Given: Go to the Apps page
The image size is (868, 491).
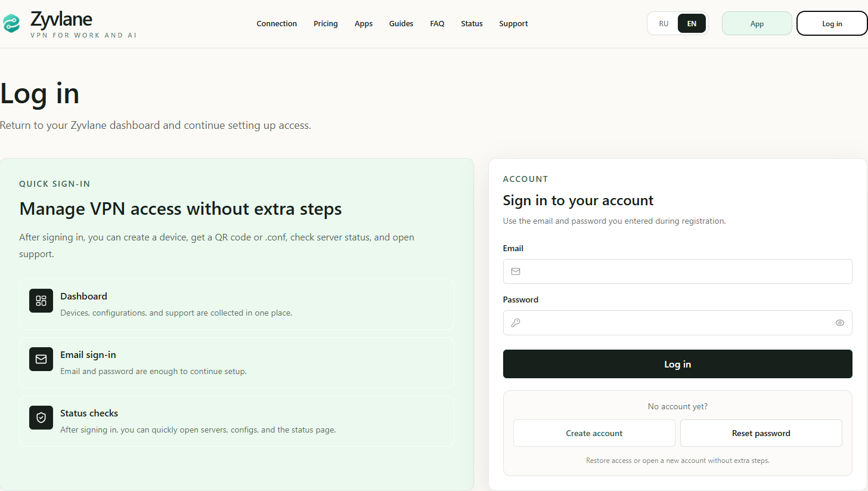Looking at the screenshot, I should click(364, 24).
